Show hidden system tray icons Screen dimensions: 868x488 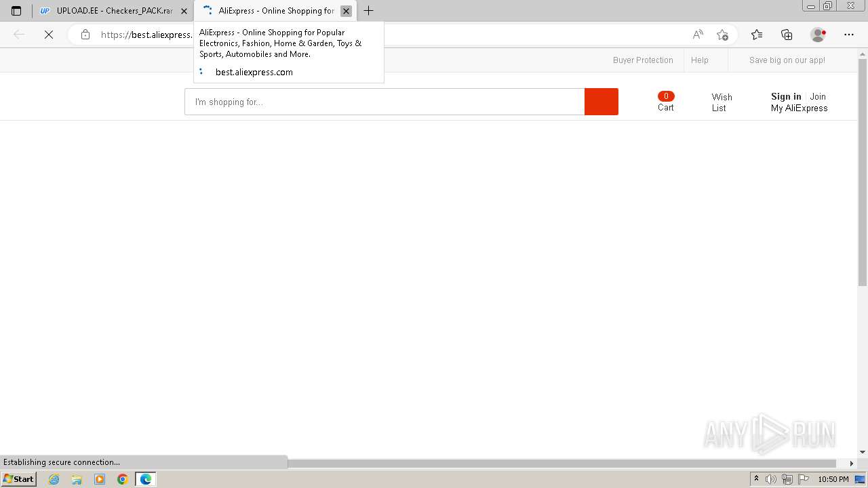pos(756,479)
